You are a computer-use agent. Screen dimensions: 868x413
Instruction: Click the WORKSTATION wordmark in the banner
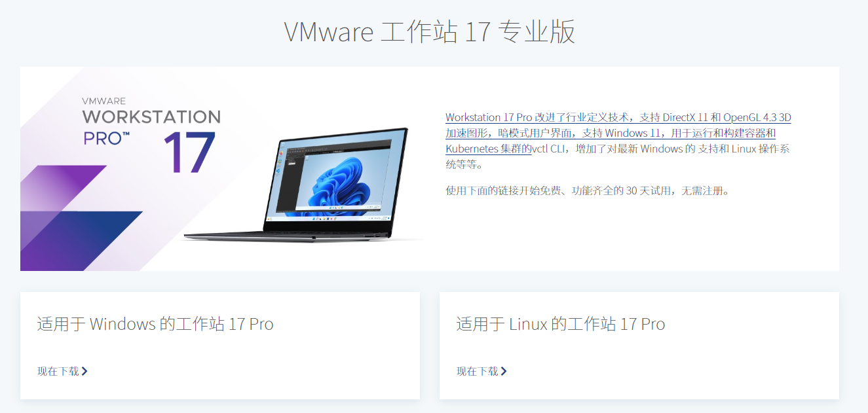[151, 117]
